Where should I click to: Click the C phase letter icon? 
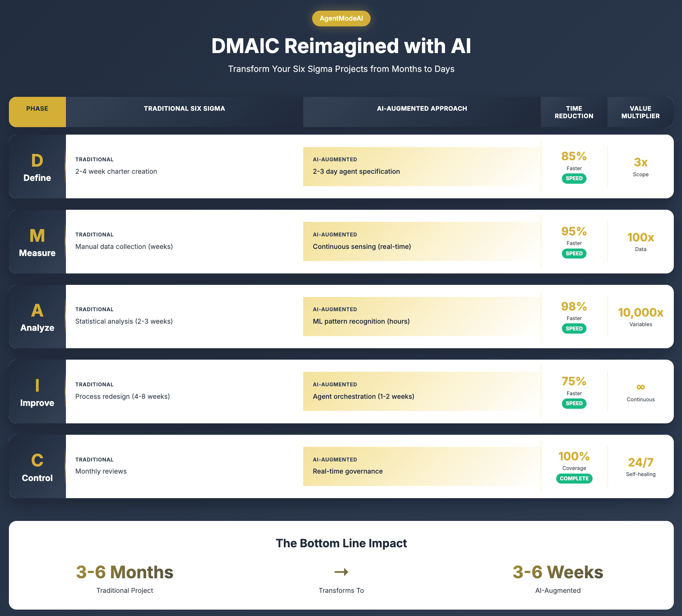(x=37, y=460)
